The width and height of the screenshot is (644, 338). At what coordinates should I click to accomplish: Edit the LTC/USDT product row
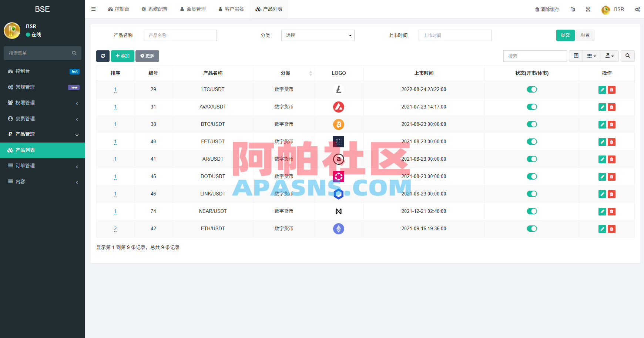602,90
